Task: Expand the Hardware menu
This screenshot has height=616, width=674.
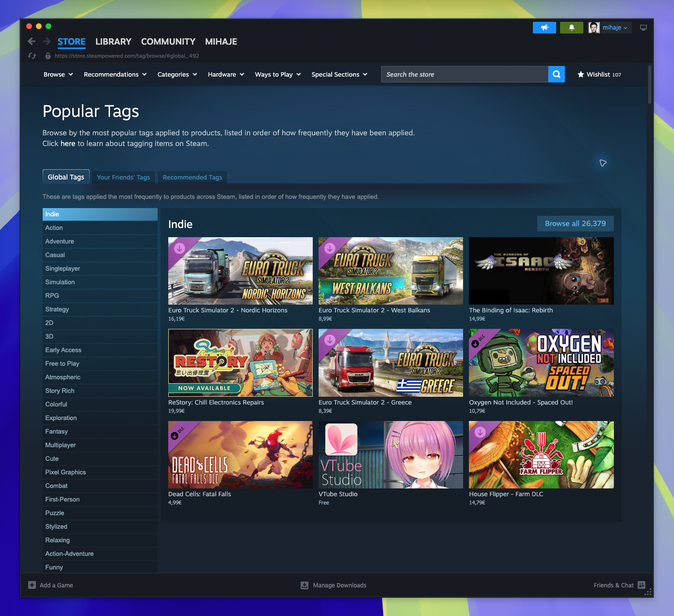Action: point(226,74)
